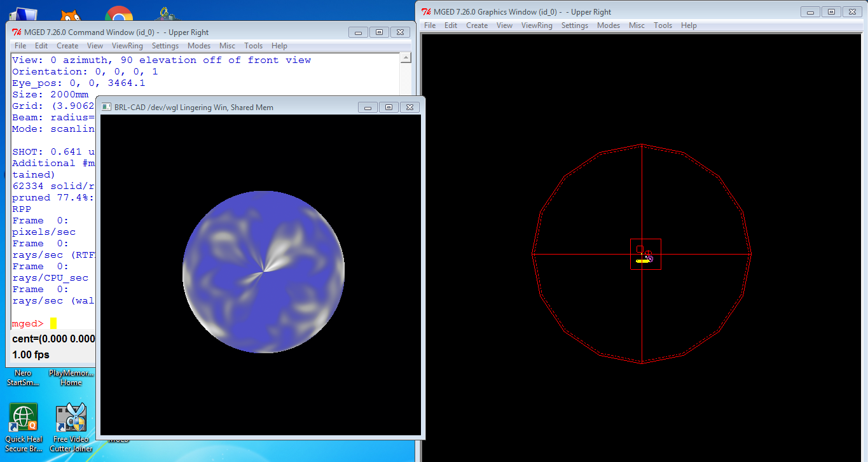Minimize the MGED Graphics Window
This screenshot has height=462, width=868.
click(809, 11)
